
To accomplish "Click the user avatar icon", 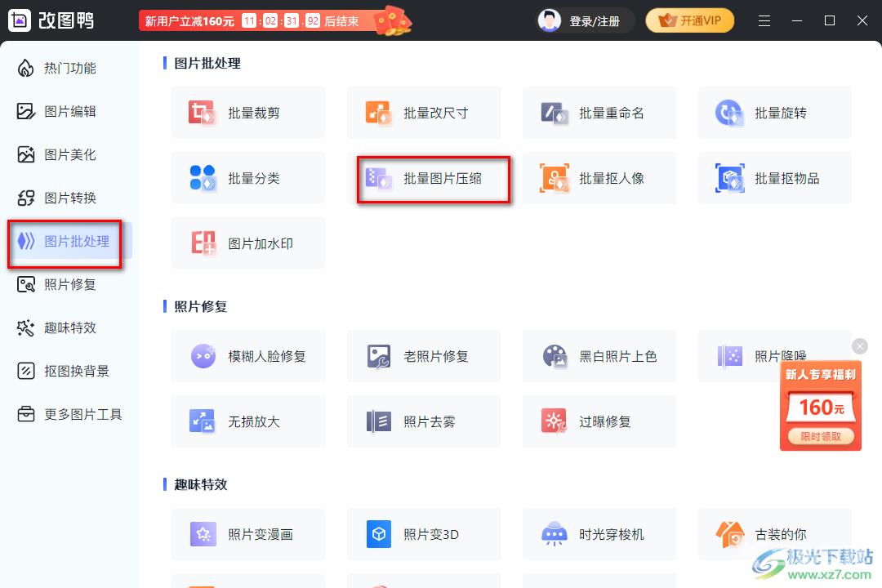I will [549, 20].
